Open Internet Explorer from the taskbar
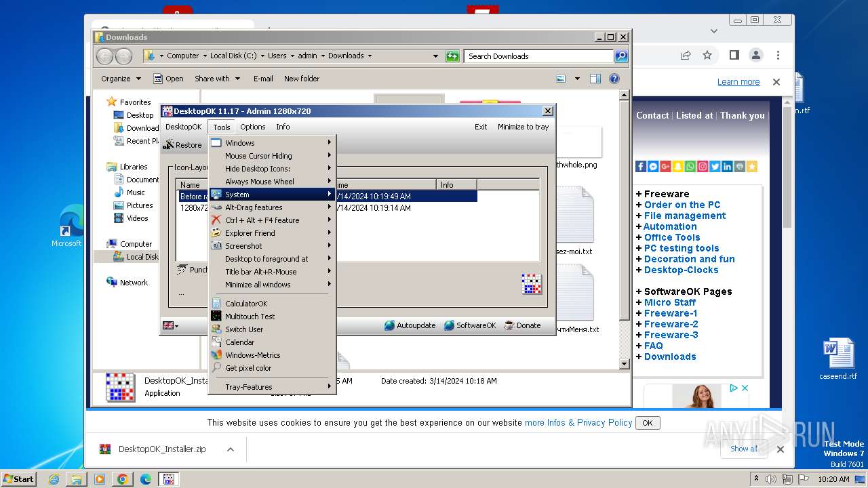868x488 pixels. 54,479
